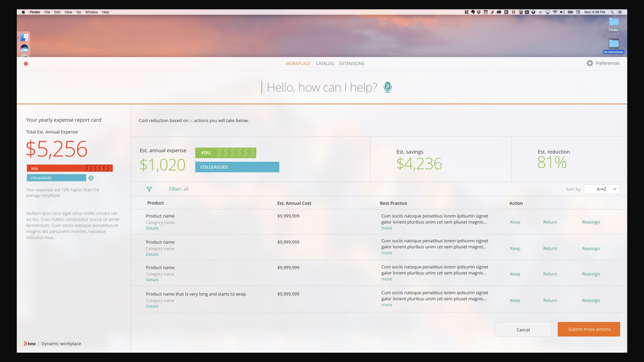
Task: Click the Cancel button
Action: (x=523, y=329)
